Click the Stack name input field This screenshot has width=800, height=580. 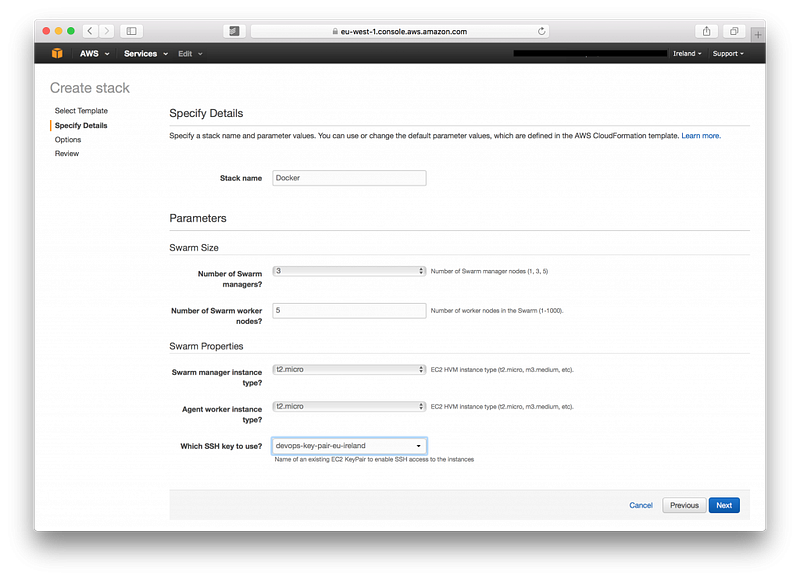[349, 178]
